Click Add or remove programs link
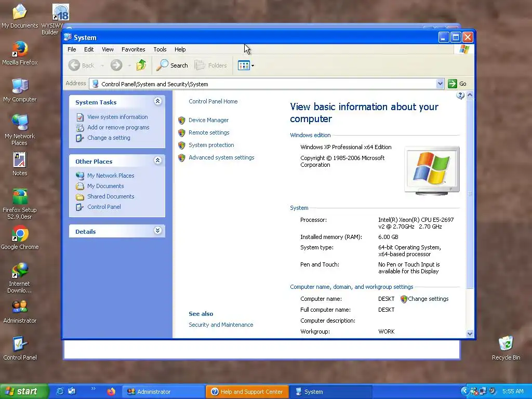This screenshot has width=532, height=399. [x=118, y=127]
